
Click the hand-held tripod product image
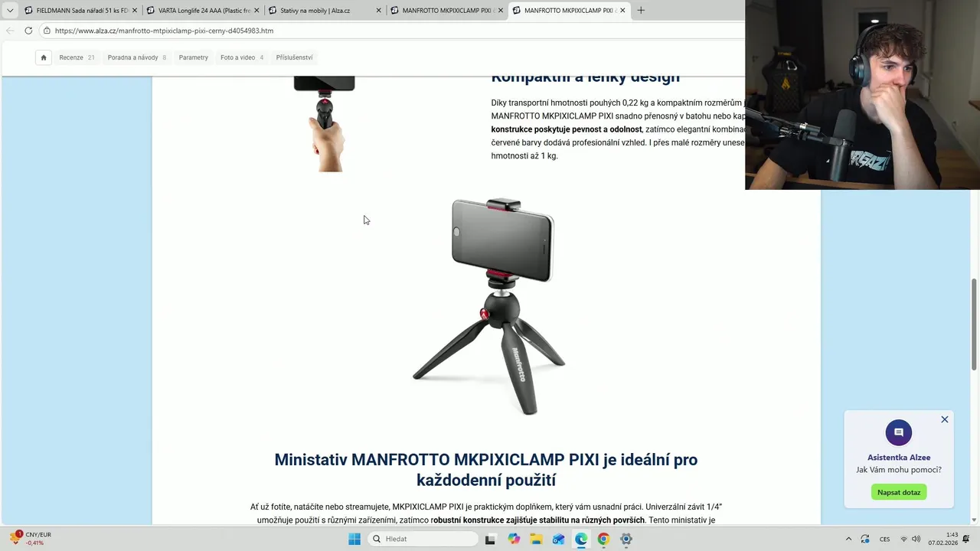point(325,124)
